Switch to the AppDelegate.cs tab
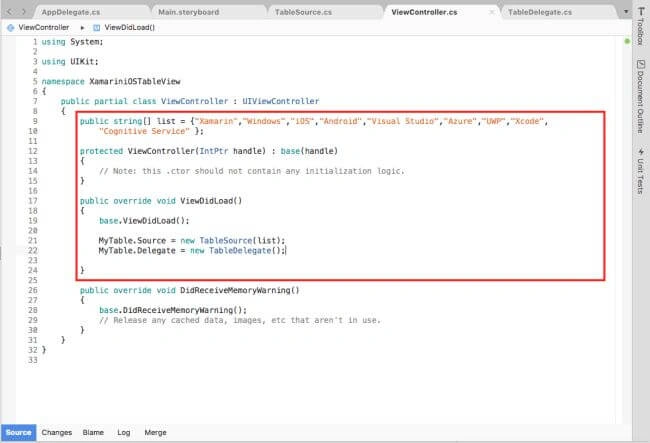Viewport: 650px width, 443px height. [x=71, y=12]
